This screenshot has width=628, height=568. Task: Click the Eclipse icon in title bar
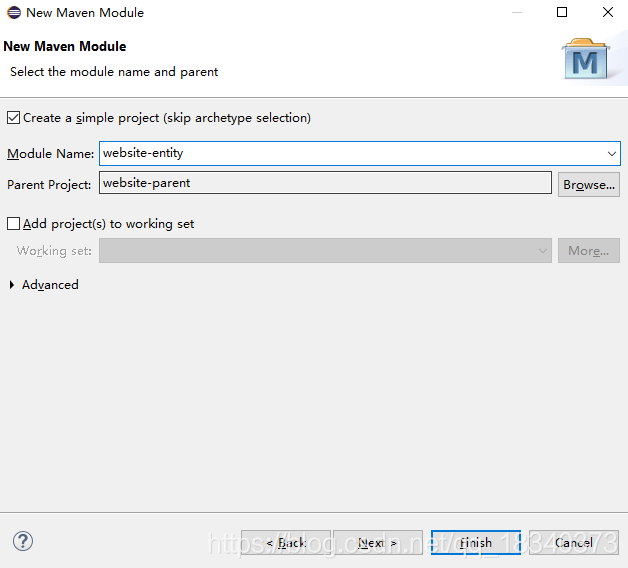(14, 12)
